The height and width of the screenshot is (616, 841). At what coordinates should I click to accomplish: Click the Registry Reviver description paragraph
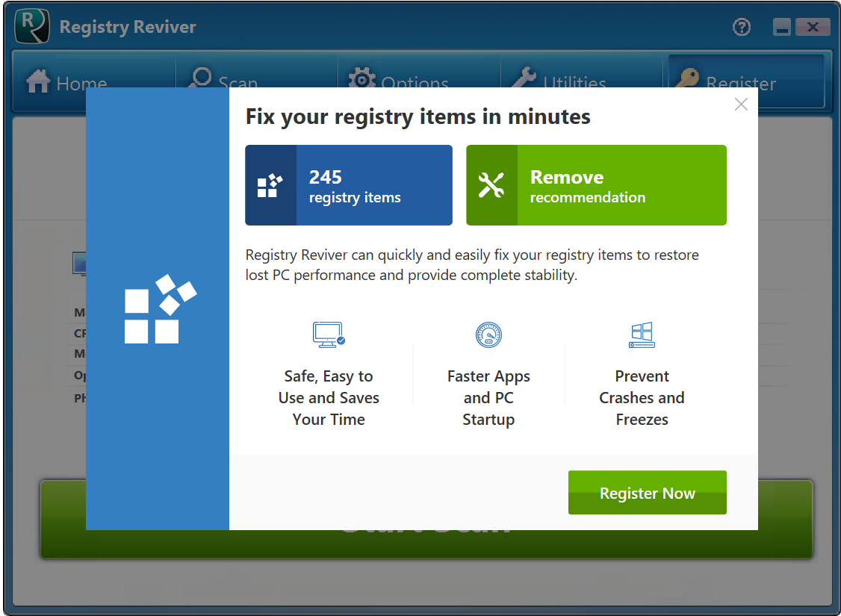472,265
